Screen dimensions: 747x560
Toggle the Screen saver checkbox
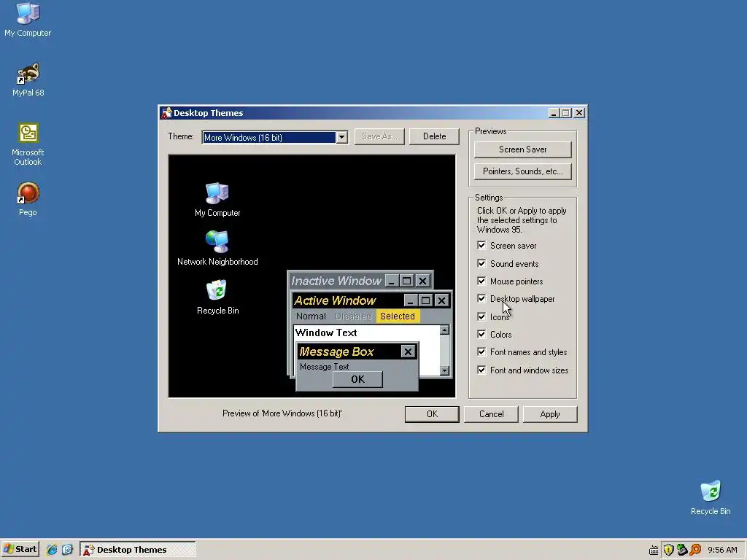[x=481, y=245]
